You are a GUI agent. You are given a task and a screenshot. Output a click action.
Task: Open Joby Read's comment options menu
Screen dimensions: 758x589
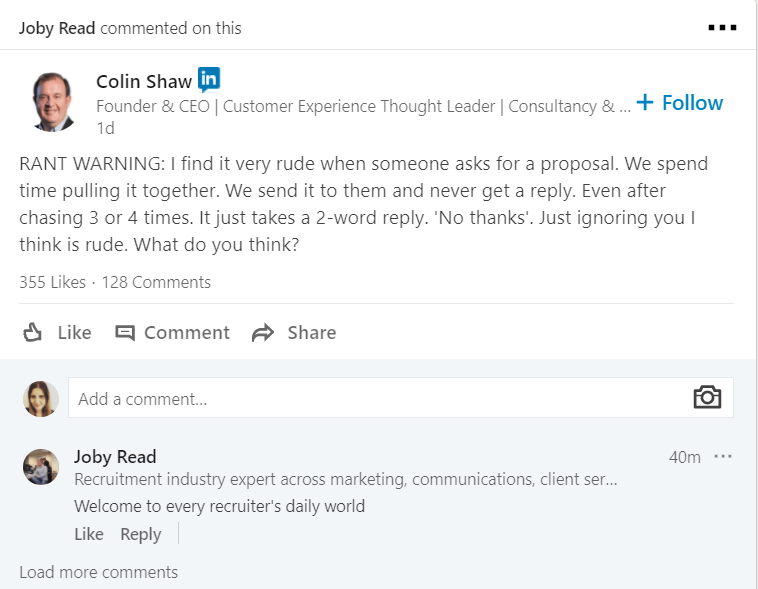pos(723,457)
